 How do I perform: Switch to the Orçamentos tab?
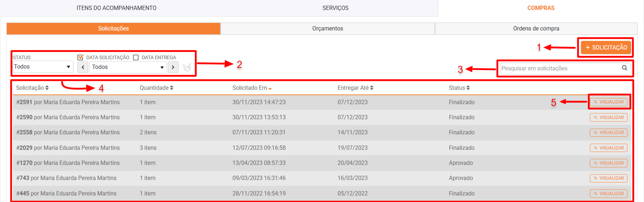pyautogui.click(x=327, y=29)
